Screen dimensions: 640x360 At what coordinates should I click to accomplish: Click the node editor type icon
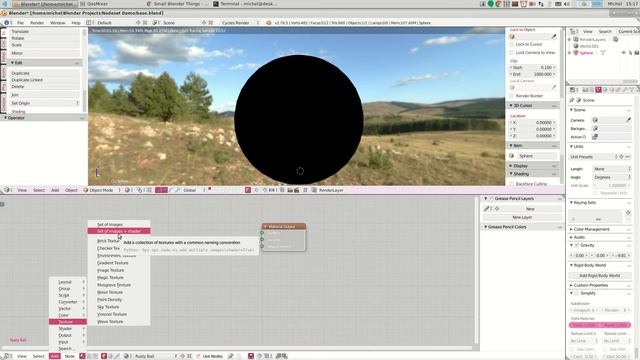tap(6, 356)
